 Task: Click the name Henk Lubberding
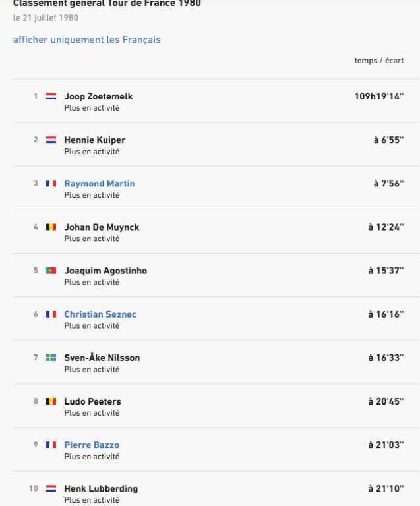101,489
